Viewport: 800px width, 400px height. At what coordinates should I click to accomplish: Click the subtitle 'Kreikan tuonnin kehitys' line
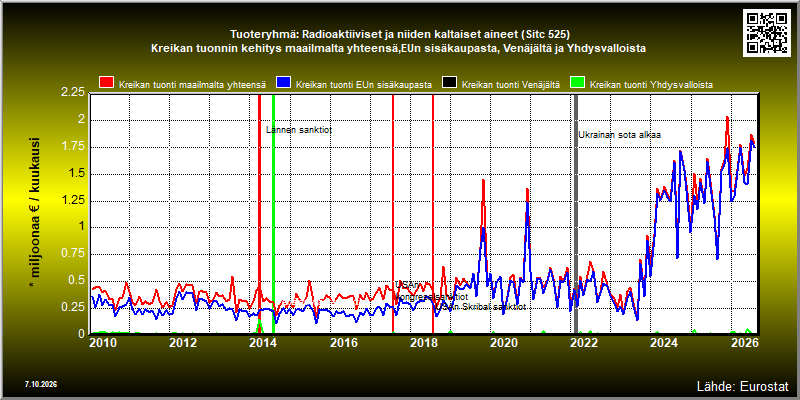(399, 49)
